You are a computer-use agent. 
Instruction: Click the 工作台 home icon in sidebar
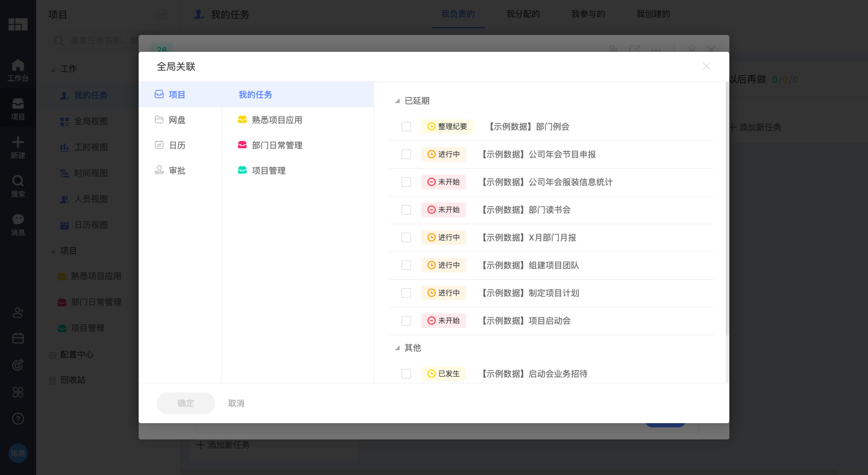18,65
